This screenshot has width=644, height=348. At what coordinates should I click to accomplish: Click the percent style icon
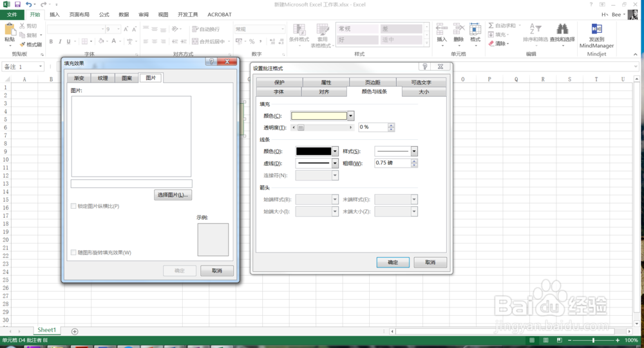pos(252,41)
